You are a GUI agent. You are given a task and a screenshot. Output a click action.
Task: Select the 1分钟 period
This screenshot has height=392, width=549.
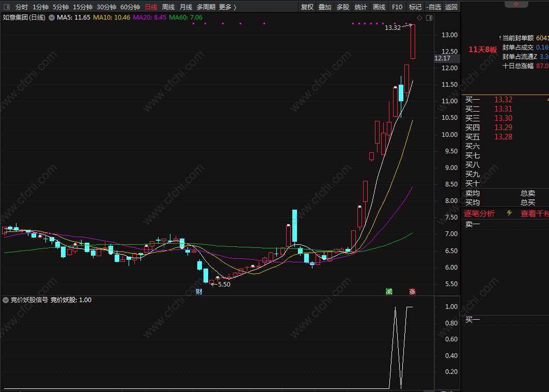tap(41, 7)
